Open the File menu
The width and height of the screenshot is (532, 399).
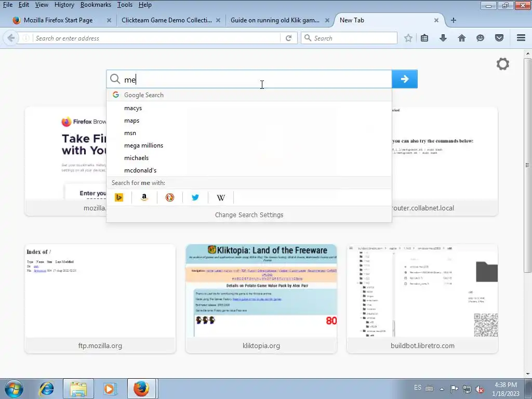(8, 5)
